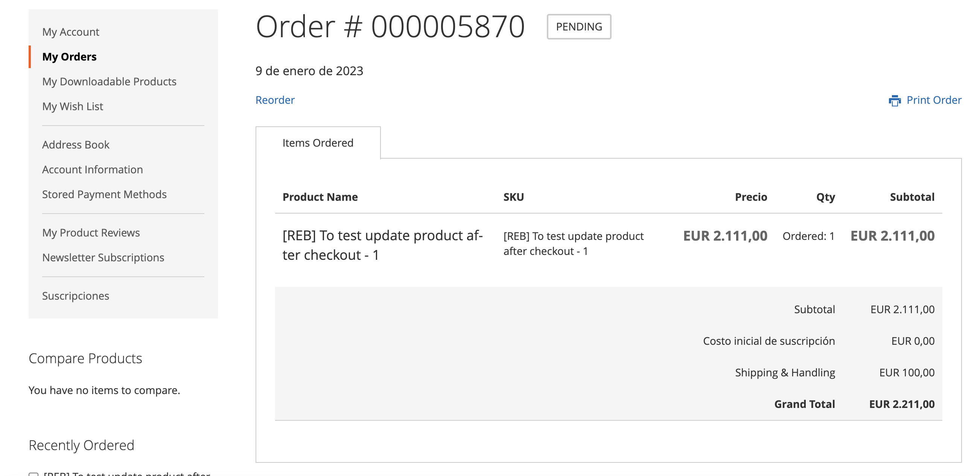Open Stored Payment Methods
Image resolution: width=980 pixels, height=476 pixels.
coord(104,194)
